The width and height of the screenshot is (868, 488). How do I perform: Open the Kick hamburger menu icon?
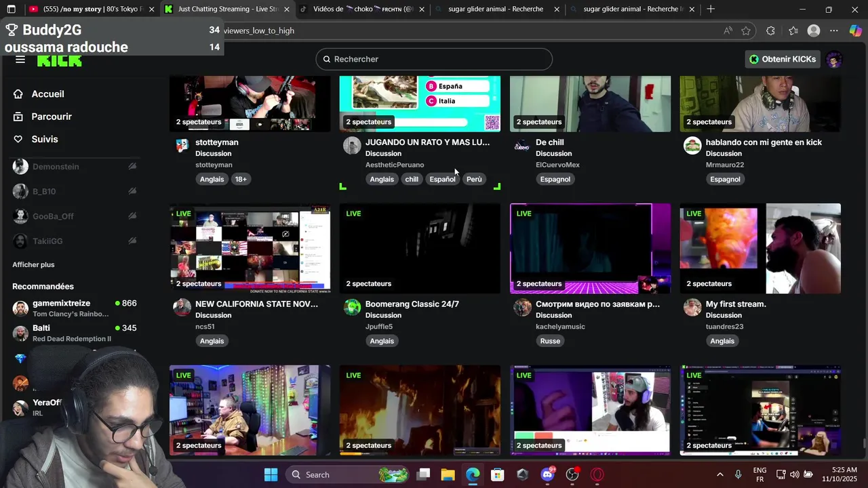(x=20, y=60)
